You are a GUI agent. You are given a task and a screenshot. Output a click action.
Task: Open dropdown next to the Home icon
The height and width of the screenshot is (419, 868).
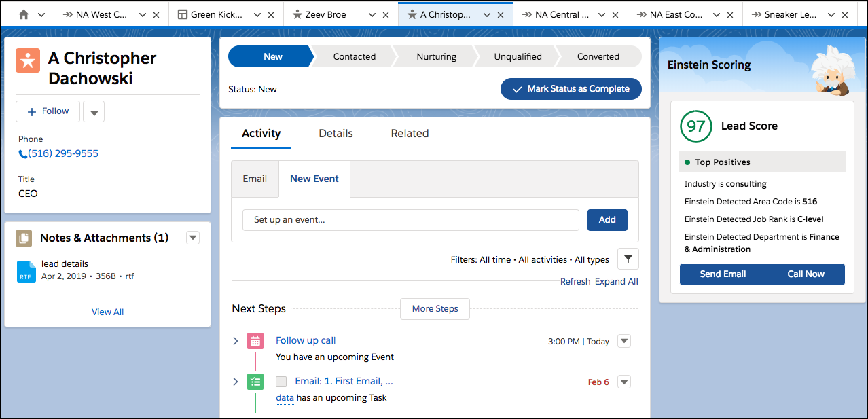click(41, 15)
